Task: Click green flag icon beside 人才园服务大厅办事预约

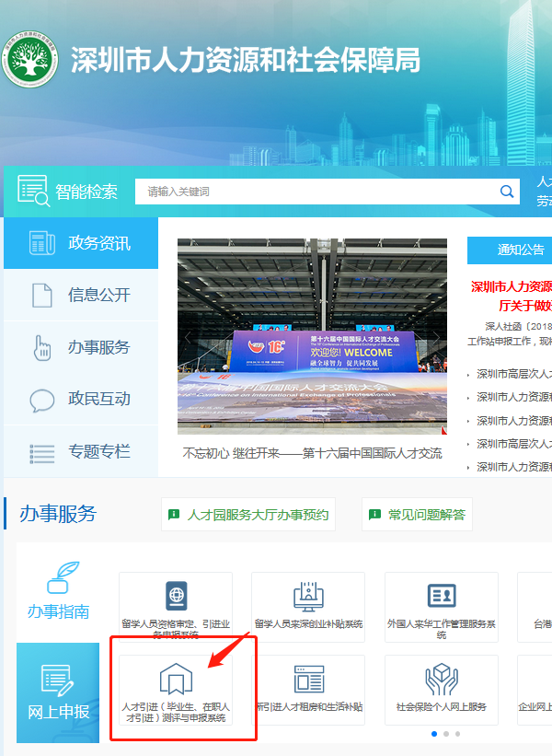Action: 174,515
